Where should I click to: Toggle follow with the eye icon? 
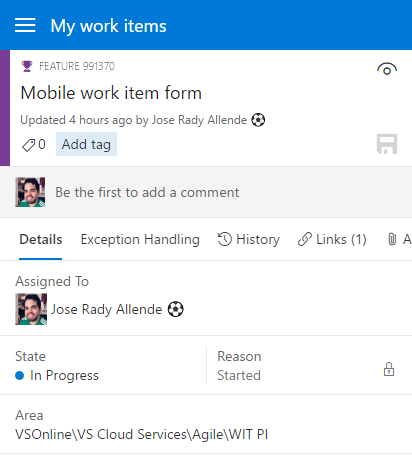click(x=387, y=69)
